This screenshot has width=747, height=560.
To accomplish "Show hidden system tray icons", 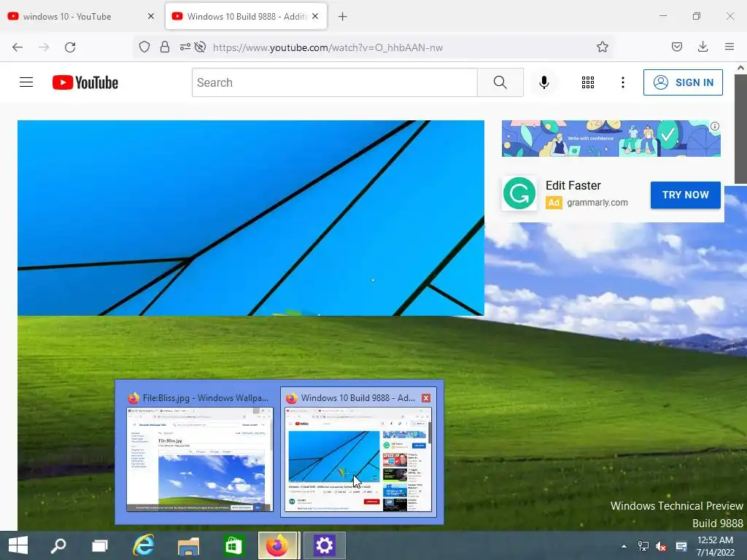I will point(624,545).
